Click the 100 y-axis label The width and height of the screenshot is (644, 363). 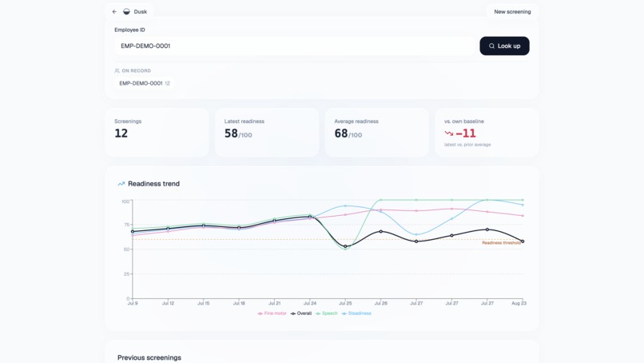click(x=125, y=201)
